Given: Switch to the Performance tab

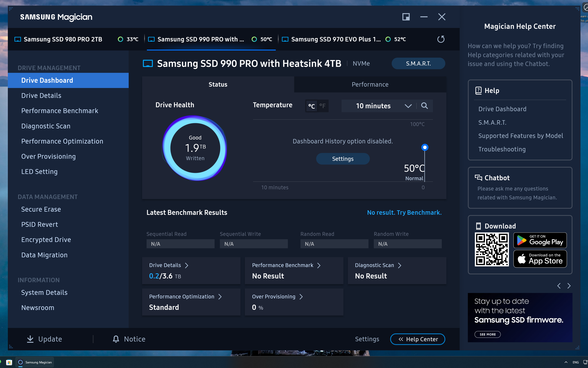Looking at the screenshot, I should 370,84.
